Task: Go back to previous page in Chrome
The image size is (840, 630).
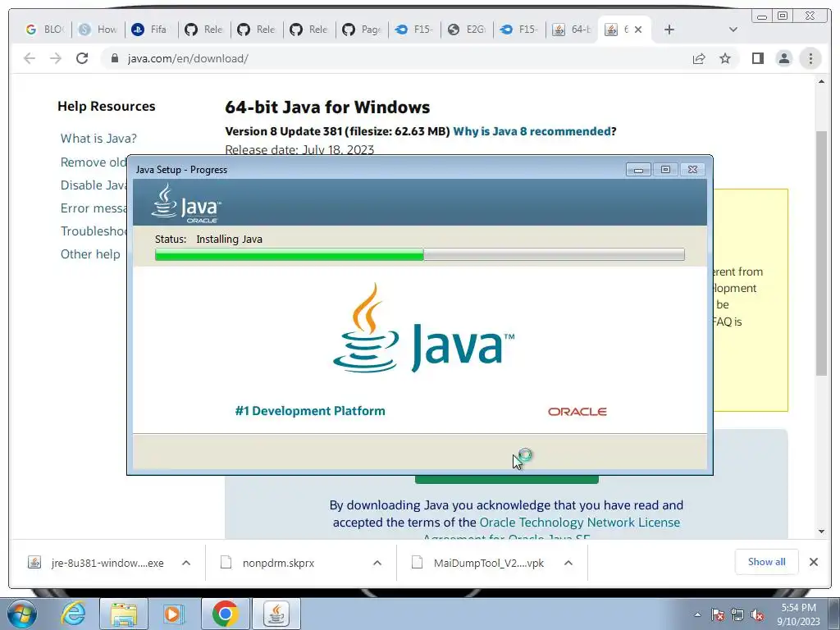Action: (x=30, y=58)
